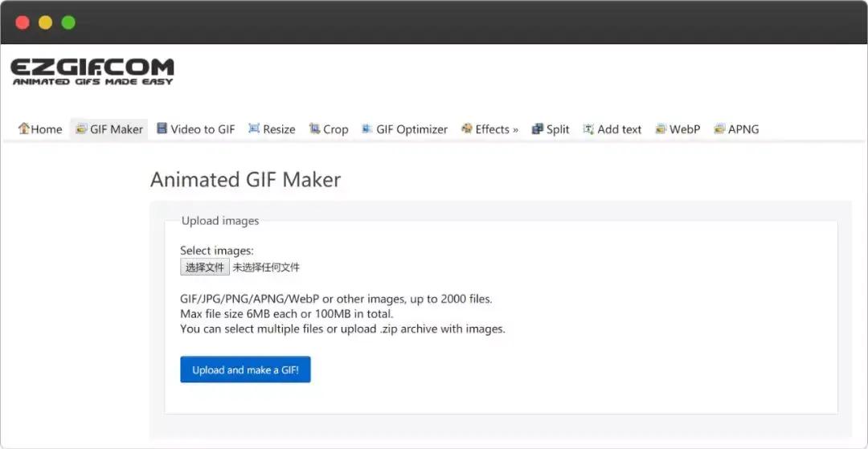Viewport: 868px width, 449px height.
Task: Click the 选择文件 file chooser button
Action: tap(205, 267)
